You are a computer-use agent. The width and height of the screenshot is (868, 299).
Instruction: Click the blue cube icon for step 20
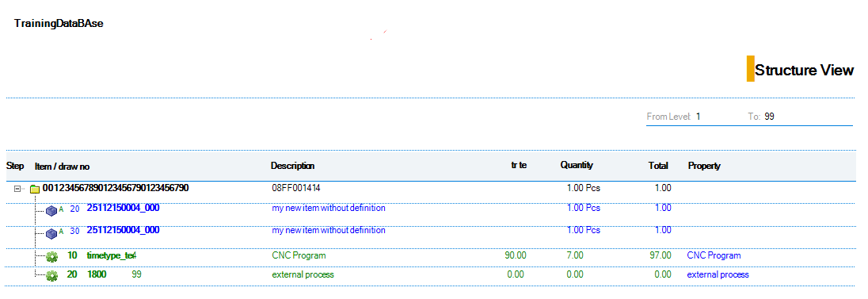pyautogui.click(x=51, y=211)
